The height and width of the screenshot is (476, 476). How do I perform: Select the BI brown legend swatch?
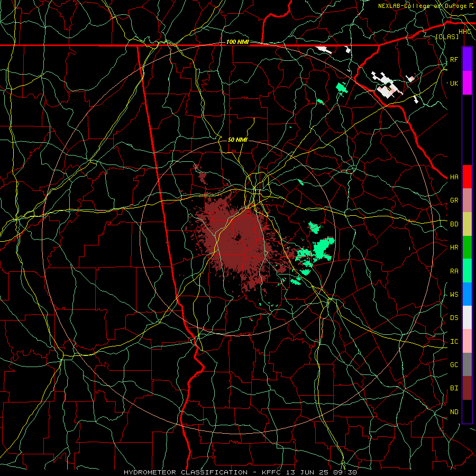click(x=467, y=388)
